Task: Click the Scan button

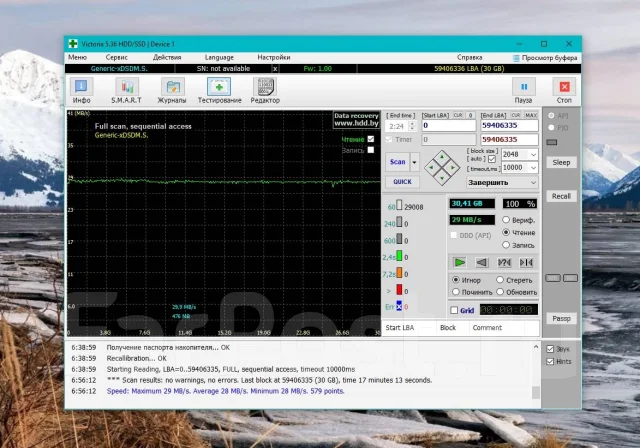Action: pos(398,162)
